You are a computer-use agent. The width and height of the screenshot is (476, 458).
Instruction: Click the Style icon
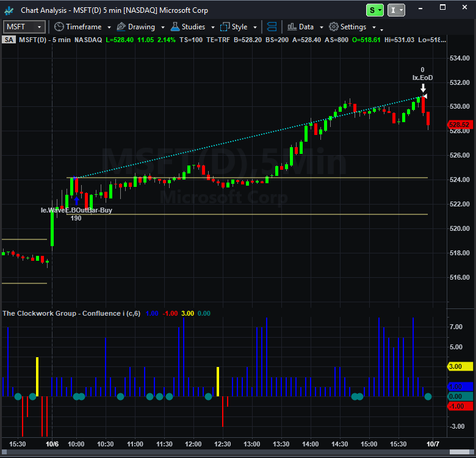pos(225,27)
